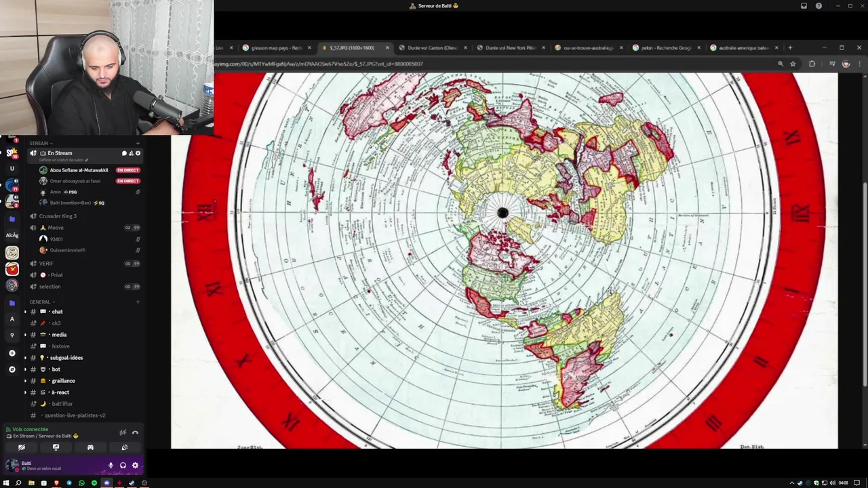Switch to australie amerique browser tab
The image size is (868, 488).
(743, 48)
